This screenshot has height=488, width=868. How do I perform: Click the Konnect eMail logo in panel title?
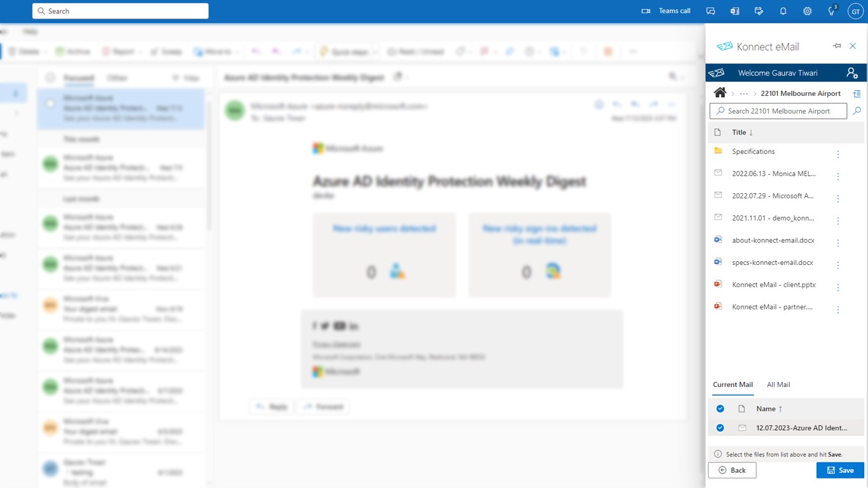(x=724, y=46)
